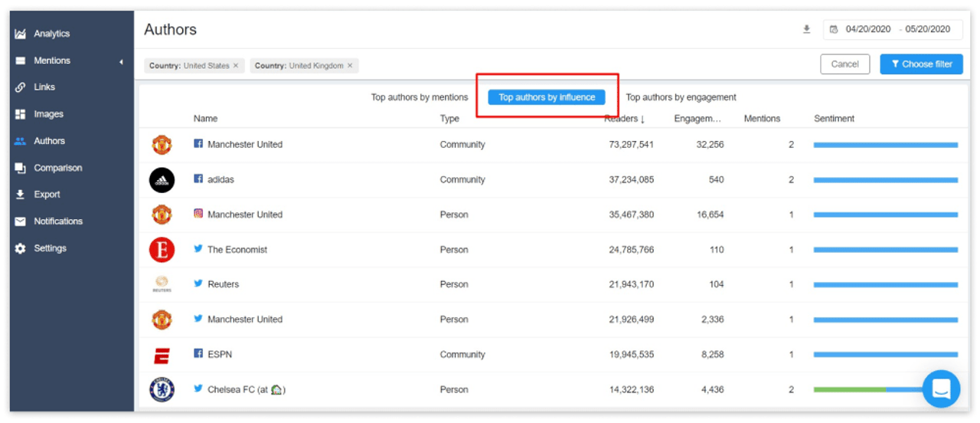Select the readers value 37,234,085

point(631,180)
